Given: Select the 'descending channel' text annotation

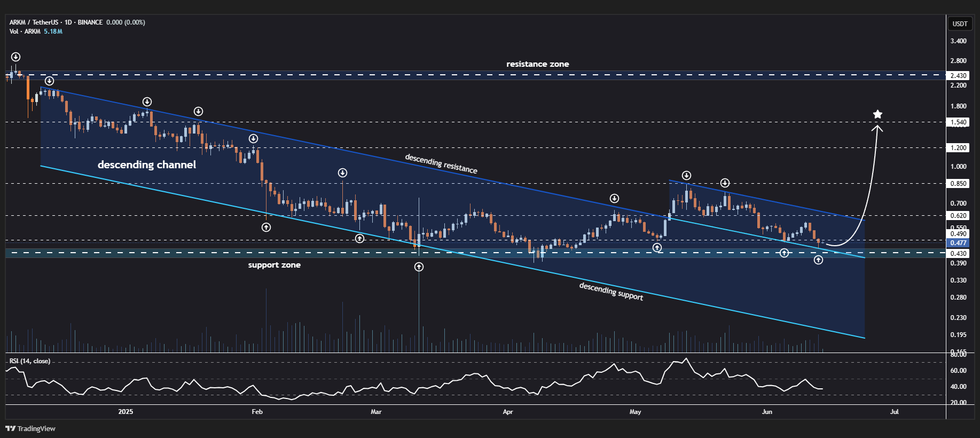Looking at the screenshot, I should tap(147, 165).
